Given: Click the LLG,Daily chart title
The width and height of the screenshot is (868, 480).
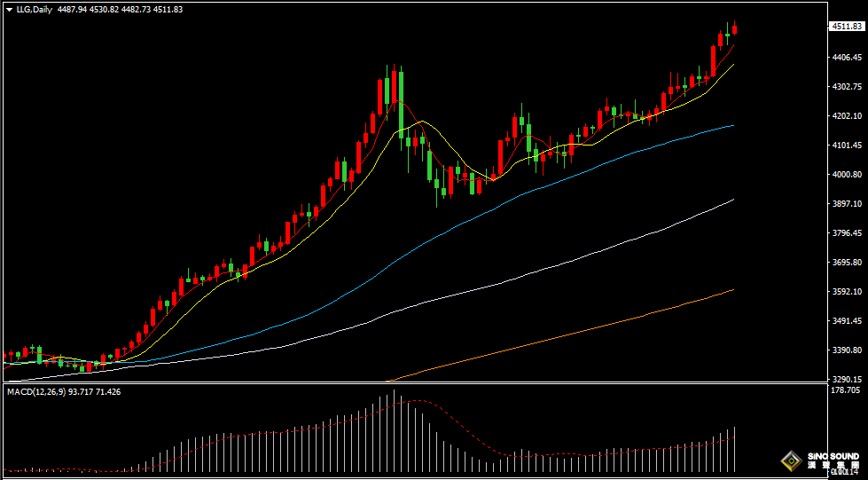Looking at the screenshot, I should (35, 10).
